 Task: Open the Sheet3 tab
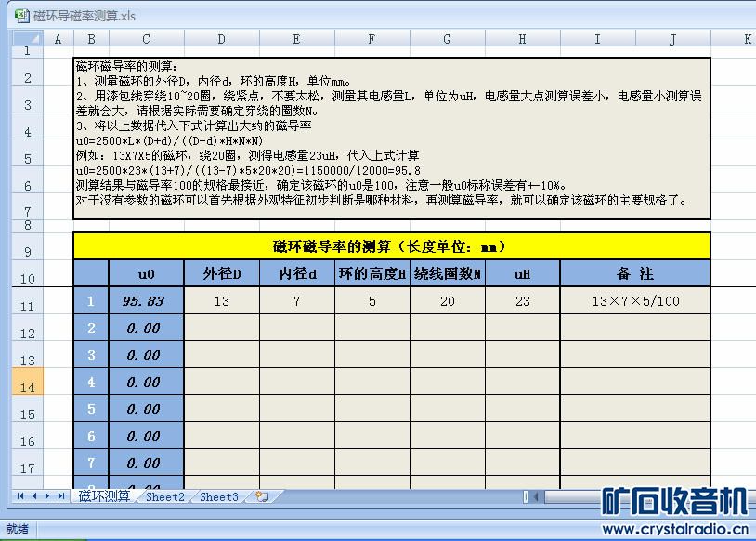click(219, 496)
